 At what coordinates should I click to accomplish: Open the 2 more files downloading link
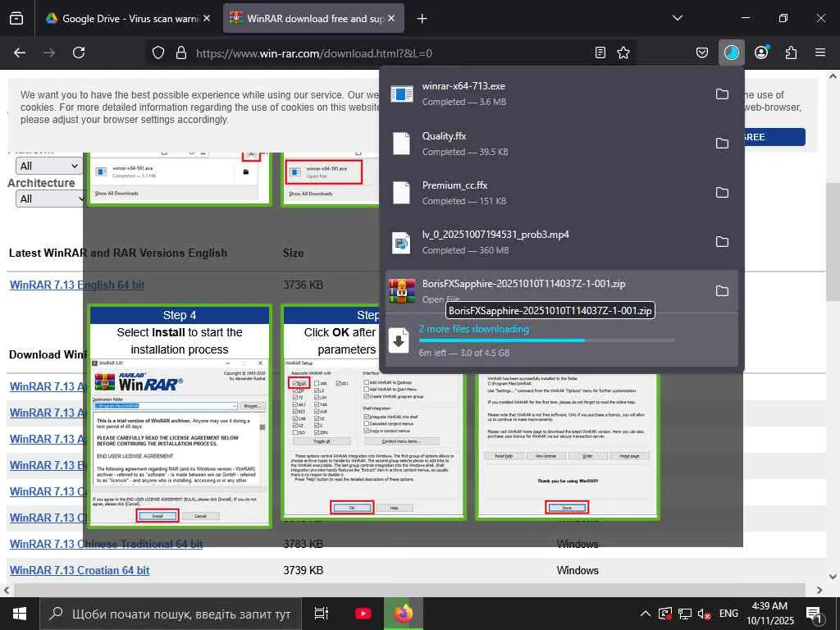(474, 329)
